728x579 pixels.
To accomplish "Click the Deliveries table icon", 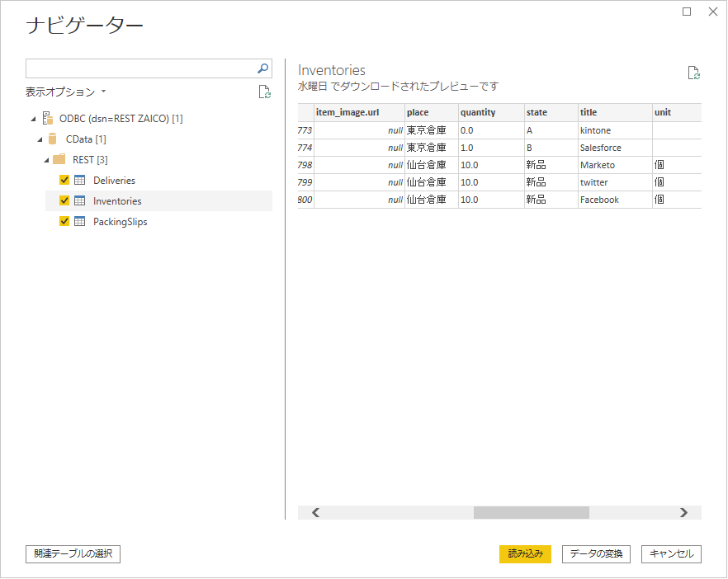I will (x=80, y=181).
